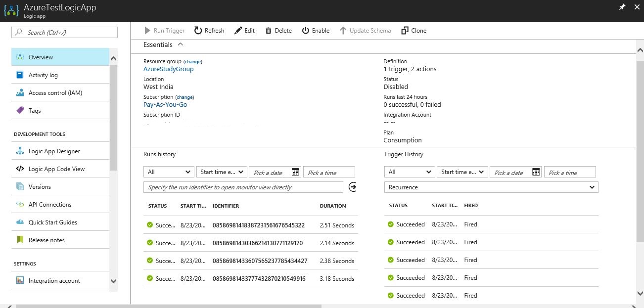
Task: Open the Runs history All status dropdown
Action: pyautogui.click(x=169, y=172)
